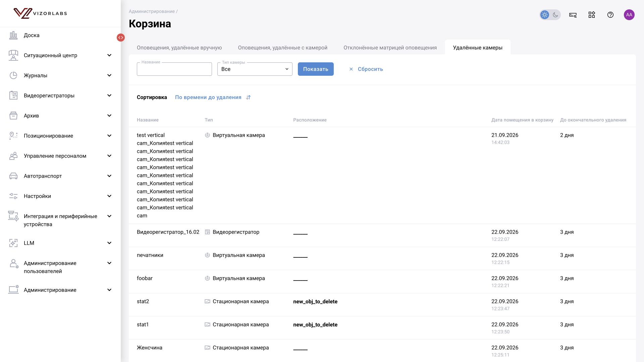Screen dimensions: 644x362
Task: Click the печатники camera name
Action: click(150, 255)
